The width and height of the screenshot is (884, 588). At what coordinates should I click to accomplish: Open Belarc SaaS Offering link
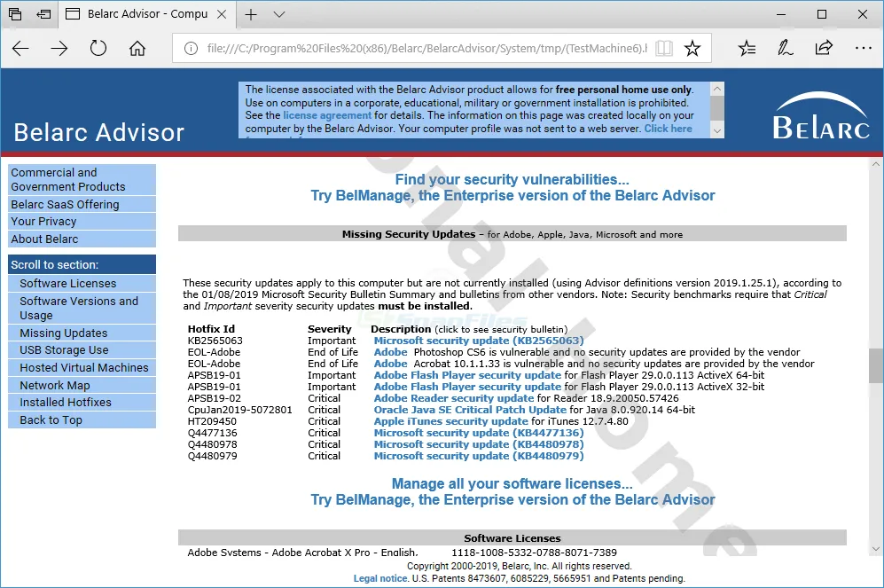[82, 204]
